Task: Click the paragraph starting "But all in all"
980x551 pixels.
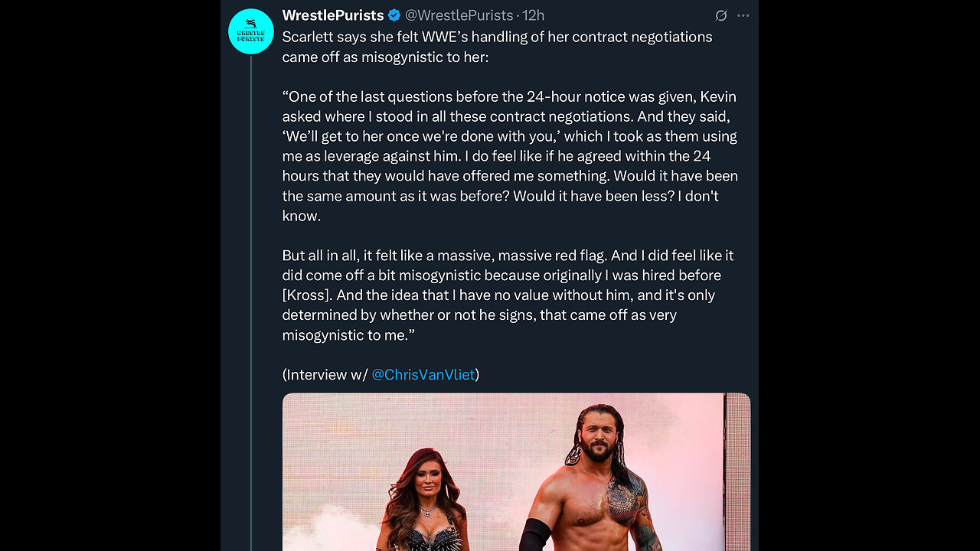Action: [x=508, y=295]
